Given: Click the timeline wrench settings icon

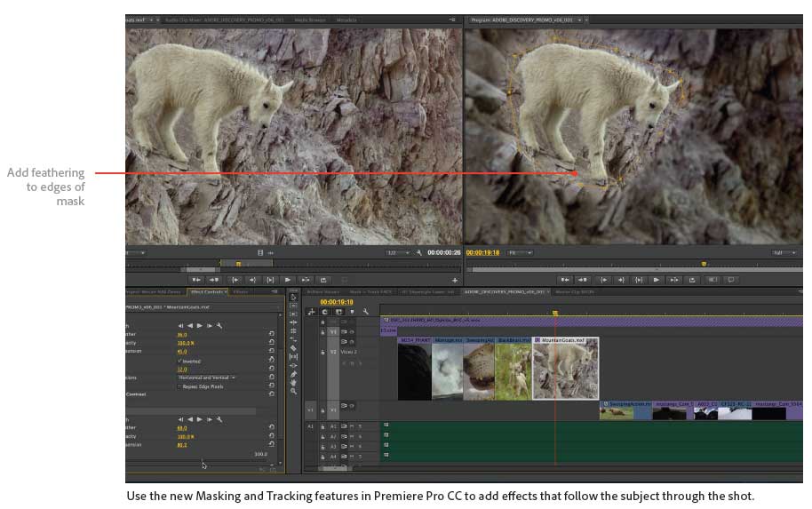Looking at the screenshot, I should 365,312.
